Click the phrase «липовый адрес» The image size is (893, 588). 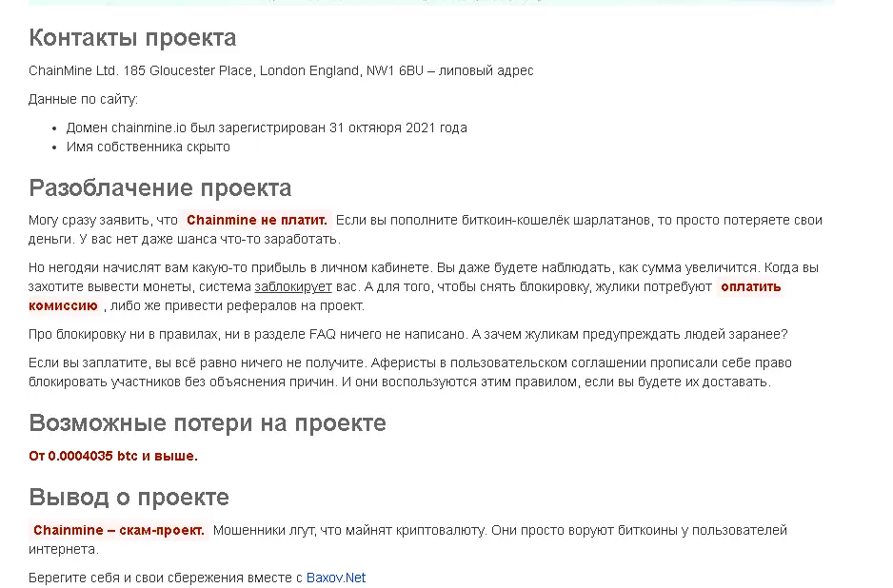[486, 70]
